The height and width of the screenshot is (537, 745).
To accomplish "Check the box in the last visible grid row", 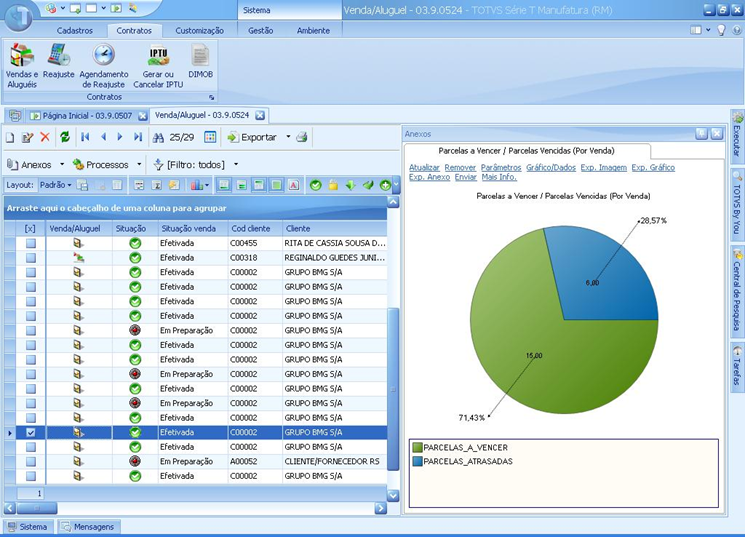I will click(x=31, y=476).
